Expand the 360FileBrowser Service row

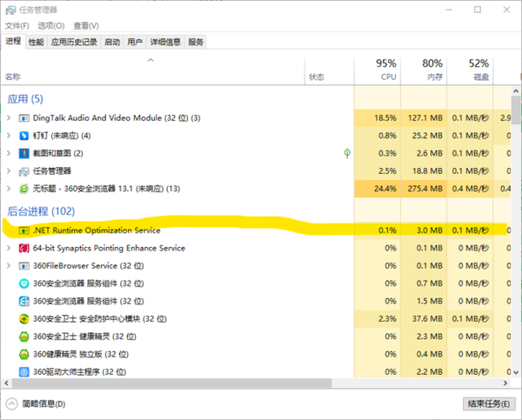pos(9,265)
